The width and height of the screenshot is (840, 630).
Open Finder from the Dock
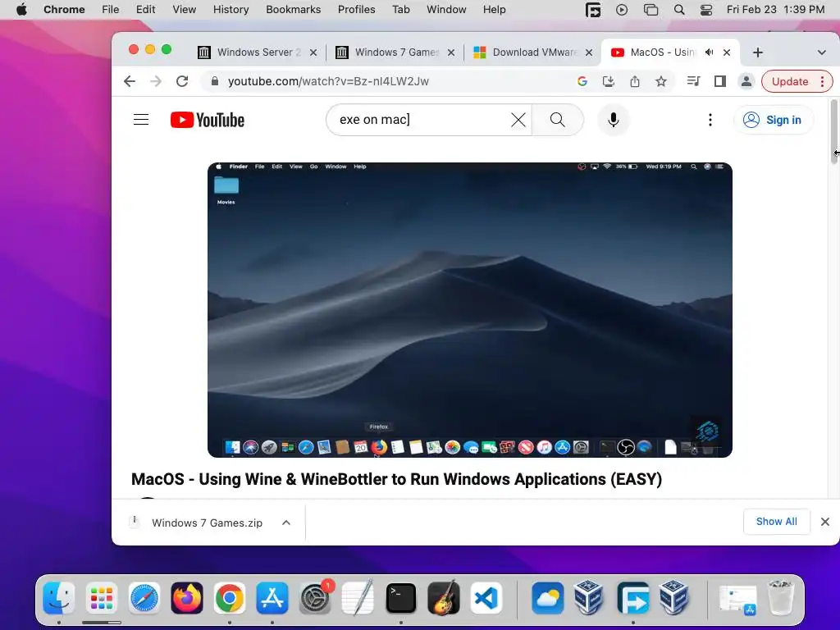58,598
